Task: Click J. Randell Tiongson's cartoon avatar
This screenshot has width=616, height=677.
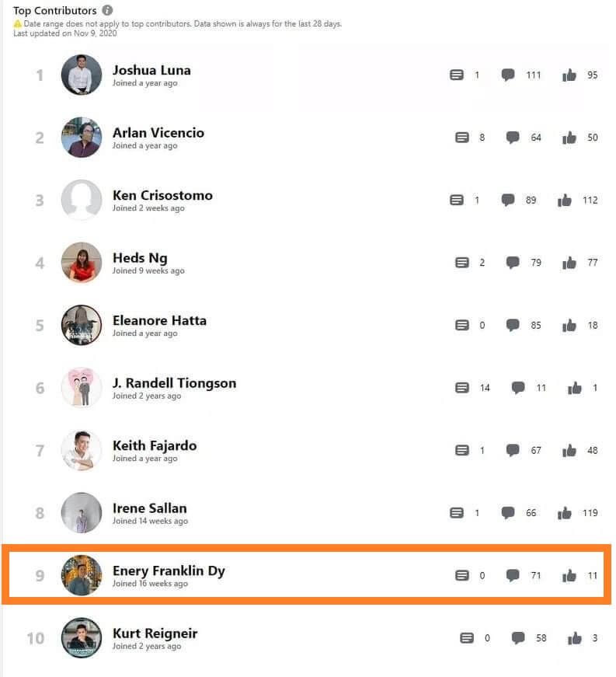Action: tap(82, 388)
